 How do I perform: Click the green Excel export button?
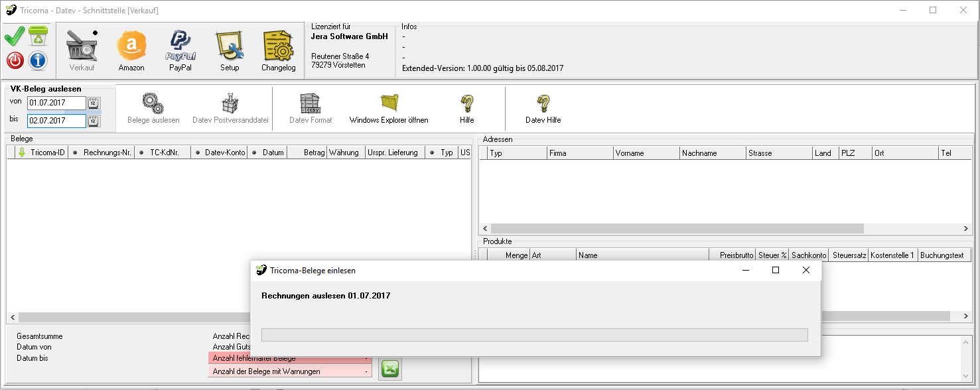(390, 369)
